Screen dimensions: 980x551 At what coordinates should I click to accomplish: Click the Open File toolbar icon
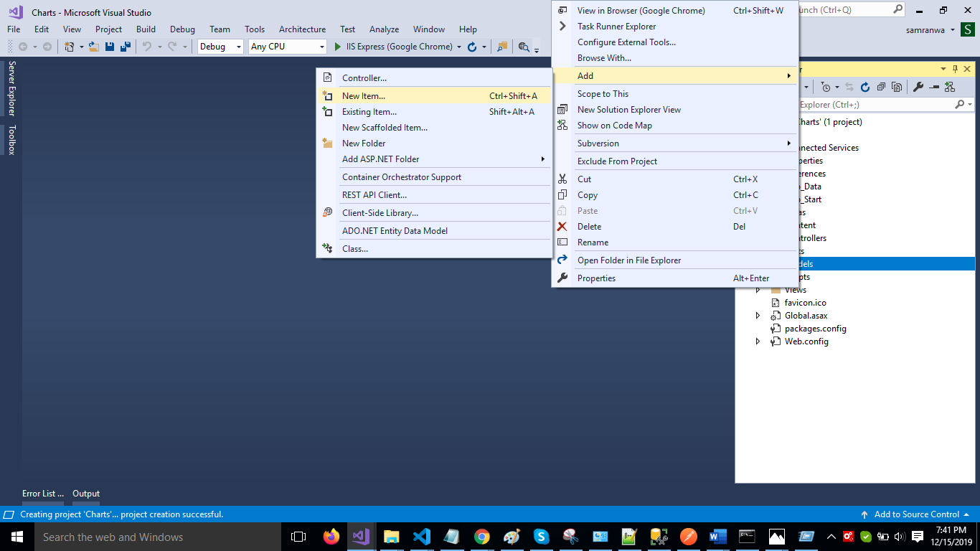pyautogui.click(x=94, y=47)
